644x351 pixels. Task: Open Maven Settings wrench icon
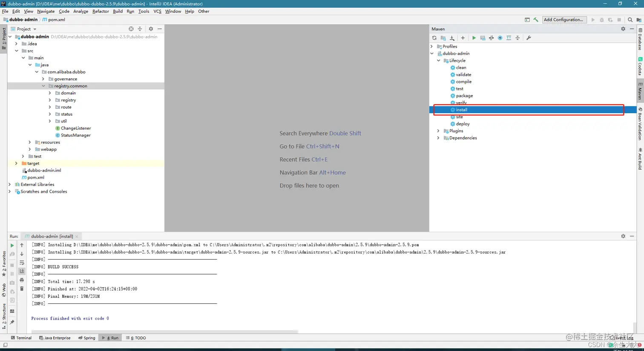[529, 38]
